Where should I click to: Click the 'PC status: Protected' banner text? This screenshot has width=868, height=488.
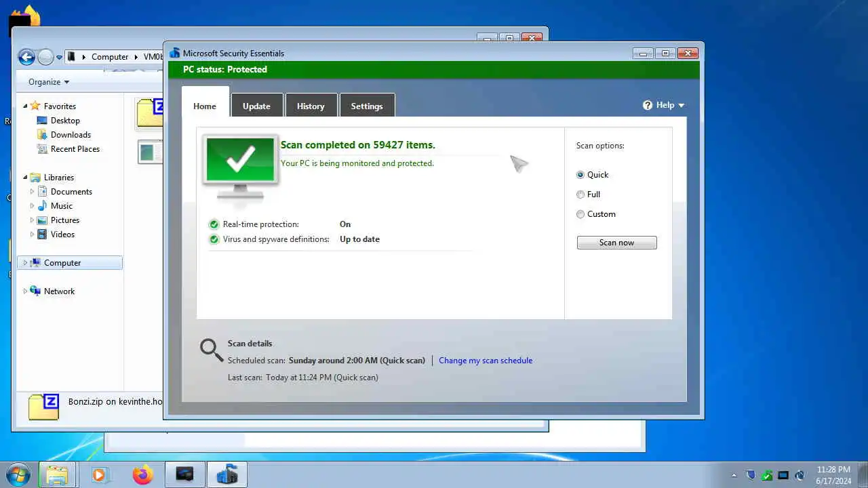point(225,69)
